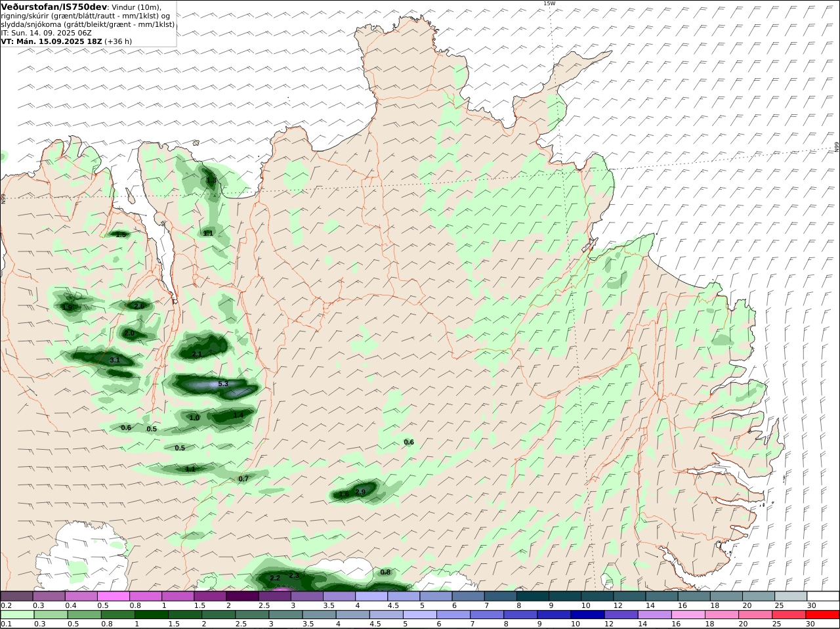Screen dimensions: 840x629
Task: Click the upper legend swatch between 20 and 25
Action: (759, 596)
